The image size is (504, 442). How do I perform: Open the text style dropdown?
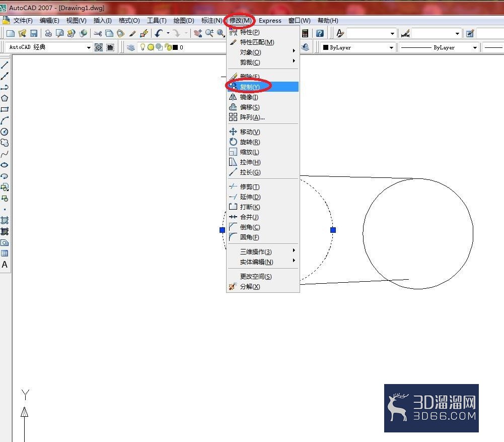[392, 33]
